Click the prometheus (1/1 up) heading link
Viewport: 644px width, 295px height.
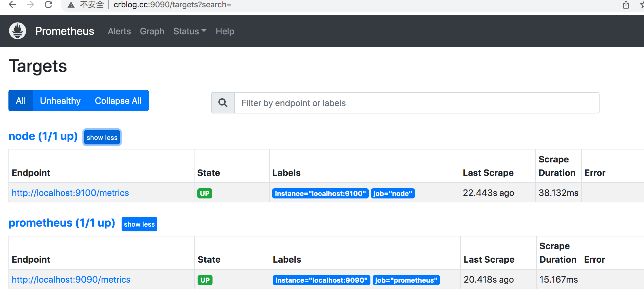(x=62, y=223)
